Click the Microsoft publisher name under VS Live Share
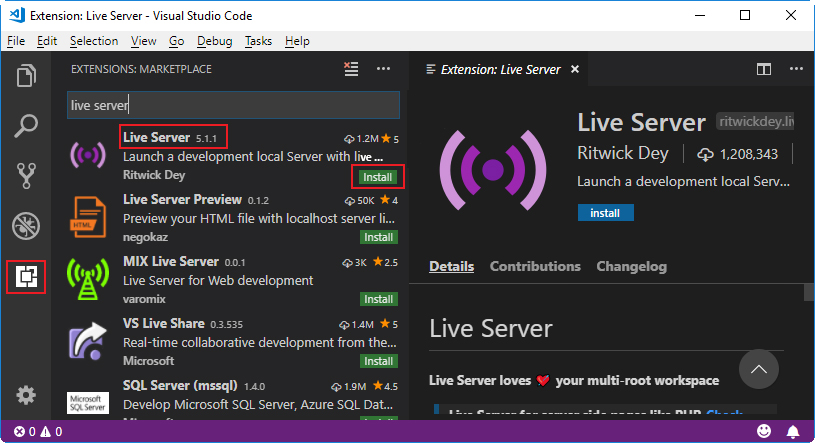Viewport: 815px width, 443px height. (x=148, y=361)
